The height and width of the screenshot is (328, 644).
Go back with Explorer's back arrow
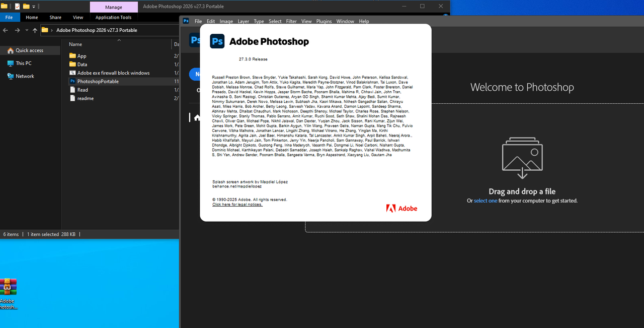[6, 30]
